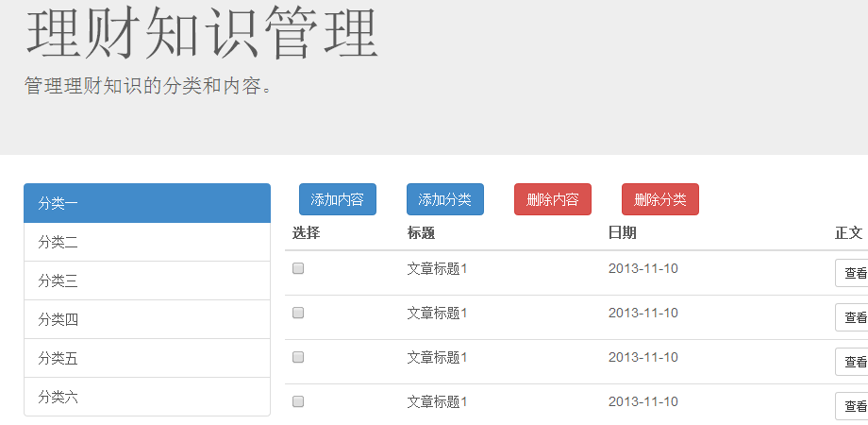Select the 分类一 category in the sidebar

147,203
